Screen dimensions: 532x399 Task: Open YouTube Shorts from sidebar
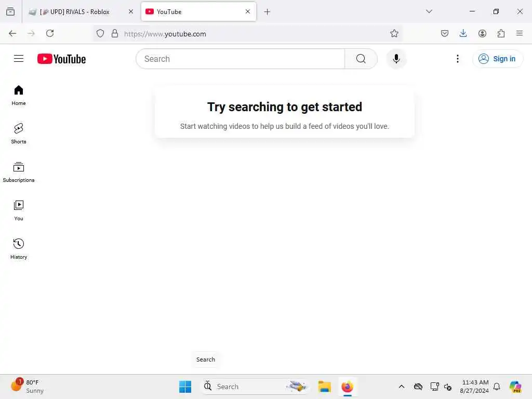pyautogui.click(x=19, y=133)
